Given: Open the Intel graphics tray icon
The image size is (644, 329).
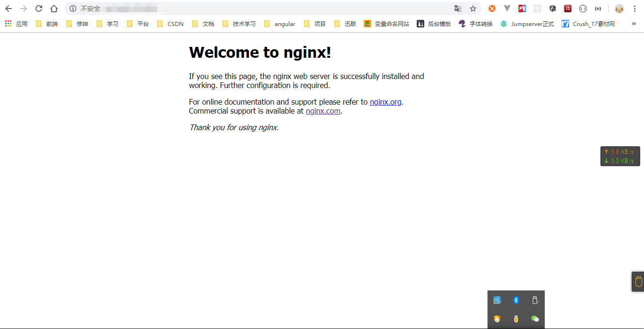Looking at the screenshot, I should click(497, 300).
